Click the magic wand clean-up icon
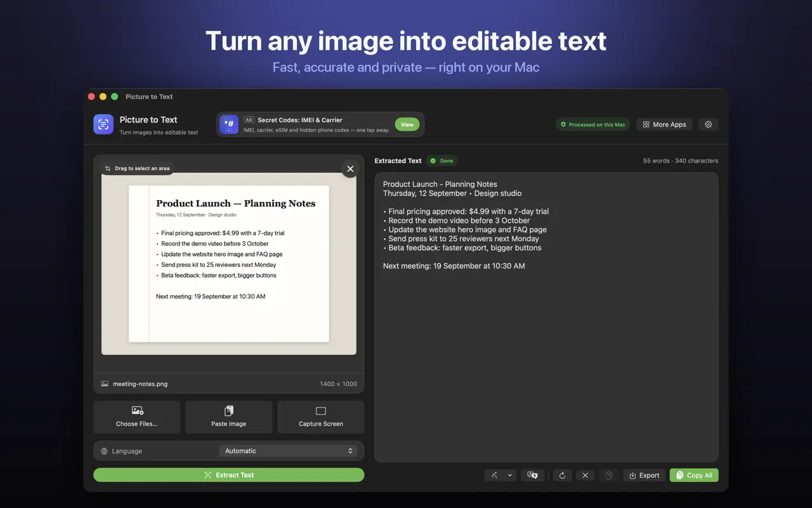The width and height of the screenshot is (812, 508). 494,475
